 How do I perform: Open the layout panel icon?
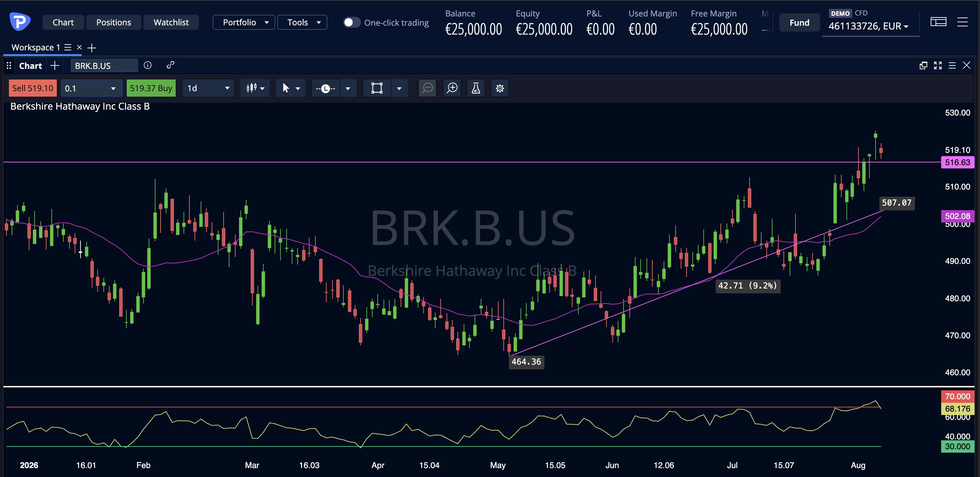(x=938, y=22)
